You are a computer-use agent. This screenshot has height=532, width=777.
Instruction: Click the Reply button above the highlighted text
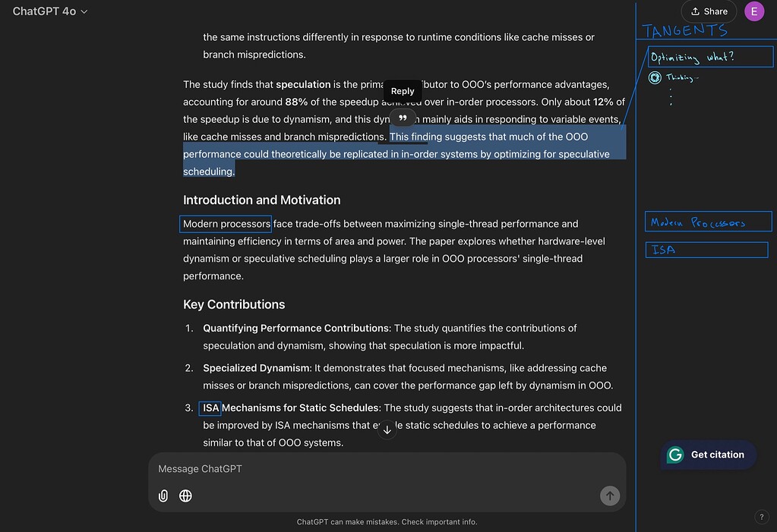pyautogui.click(x=403, y=90)
